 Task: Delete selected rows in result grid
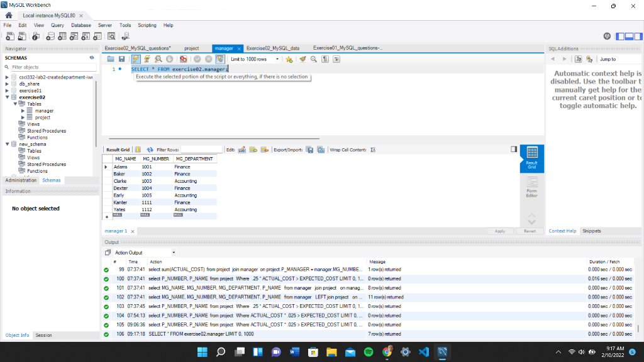[265, 150]
